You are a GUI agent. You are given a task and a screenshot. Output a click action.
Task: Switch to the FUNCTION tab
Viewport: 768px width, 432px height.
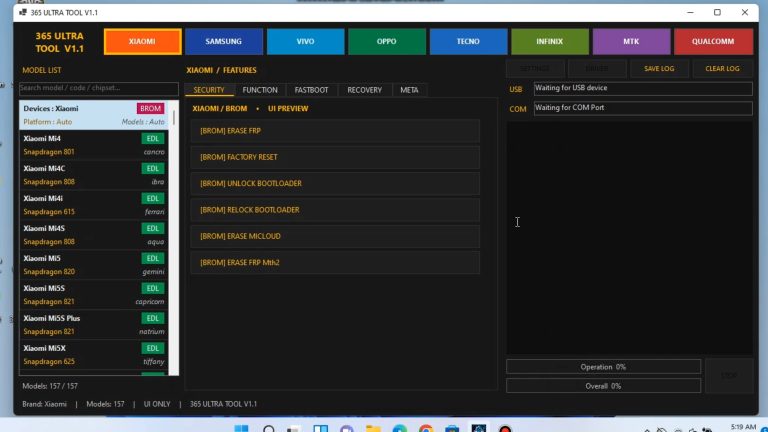260,90
